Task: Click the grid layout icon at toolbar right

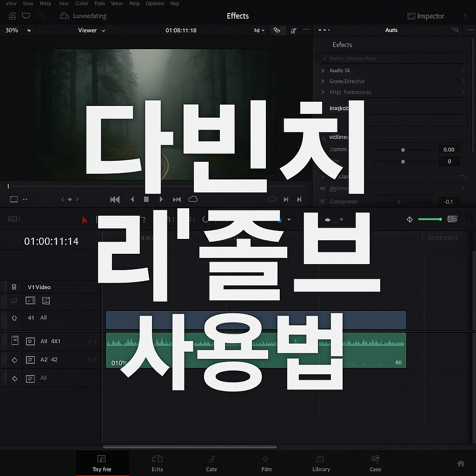Action: (x=452, y=219)
